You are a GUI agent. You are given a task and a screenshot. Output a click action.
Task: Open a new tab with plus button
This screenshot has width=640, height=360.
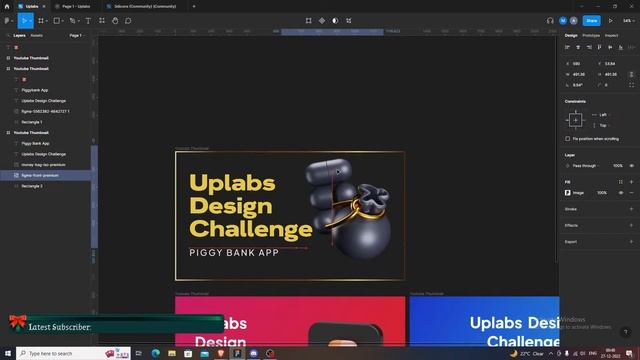[x=194, y=7]
